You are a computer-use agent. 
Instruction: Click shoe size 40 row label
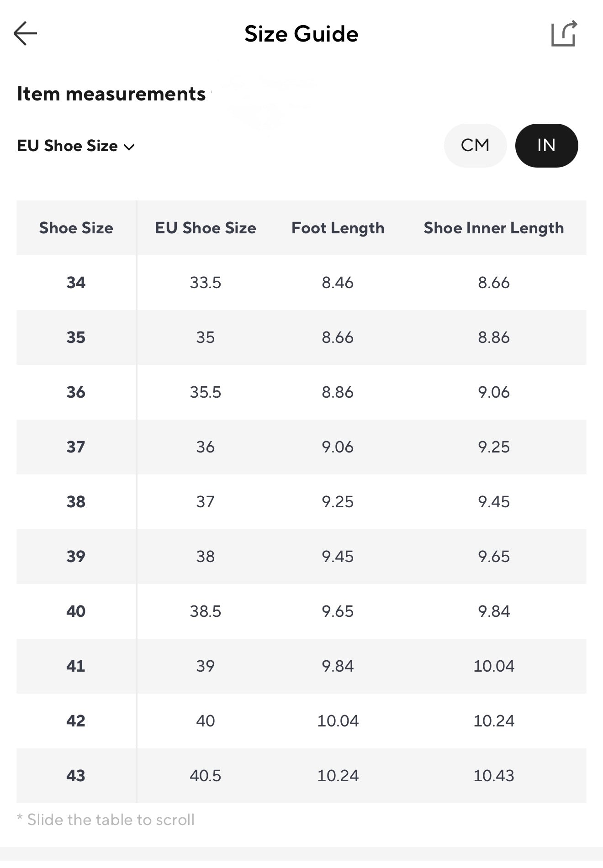coord(76,611)
